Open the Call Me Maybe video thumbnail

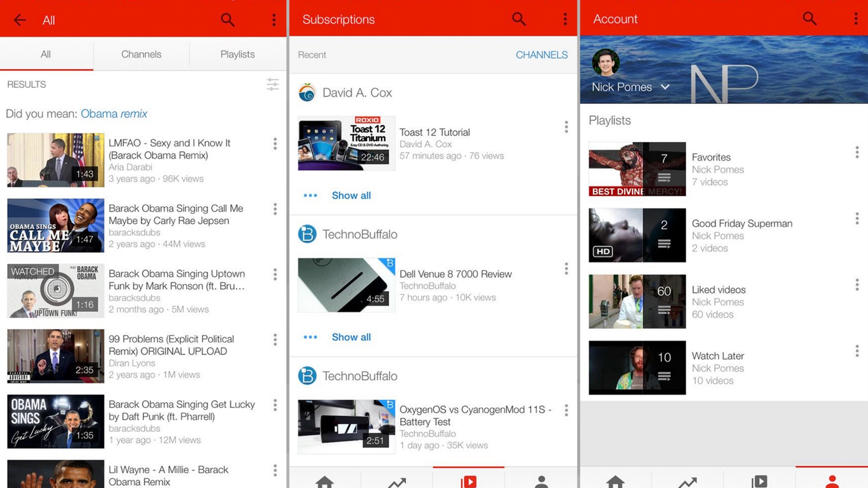click(56, 225)
